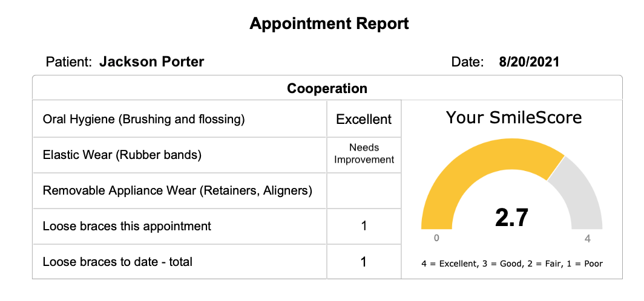Click the Your SmileScore heading

(x=513, y=117)
